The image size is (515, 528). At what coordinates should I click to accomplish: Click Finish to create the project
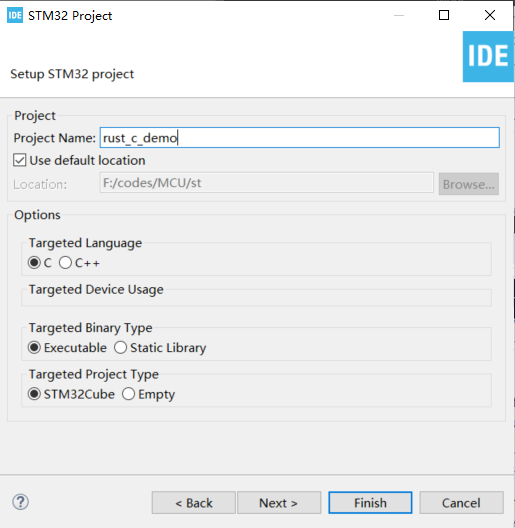click(370, 503)
